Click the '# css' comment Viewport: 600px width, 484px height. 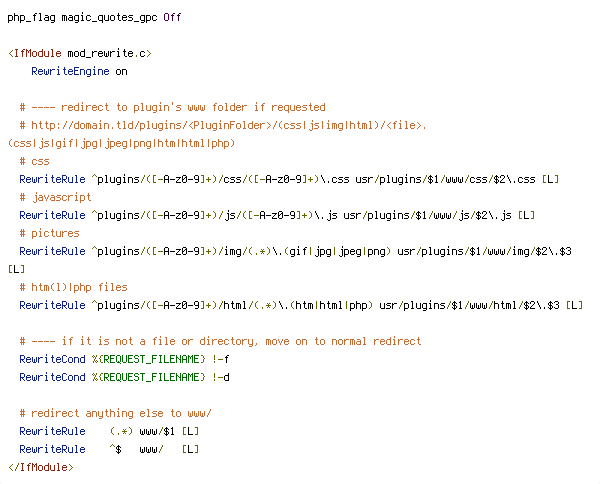click(34, 161)
